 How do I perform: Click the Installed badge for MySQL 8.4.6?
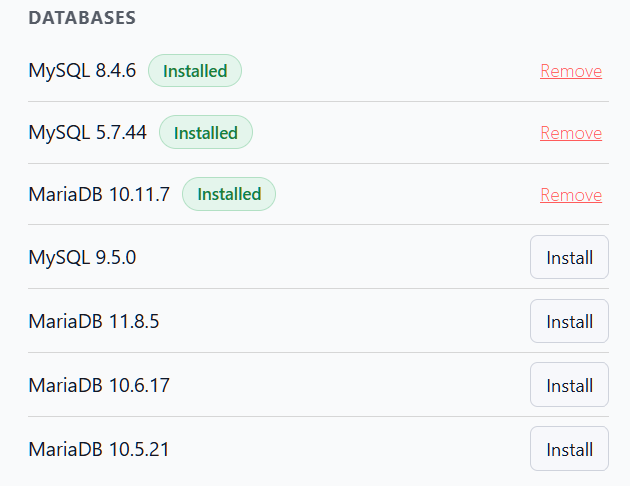click(x=195, y=71)
